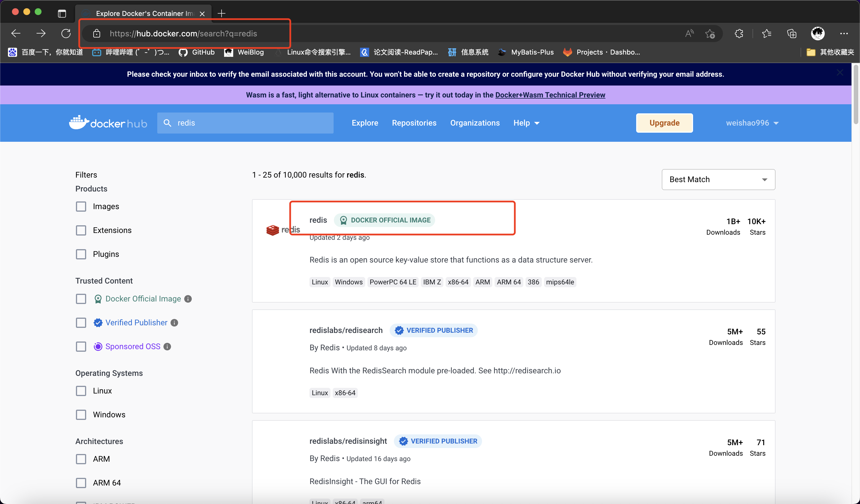This screenshot has width=860, height=504.
Task: Open the browser Collections icon
Action: tap(791, 34)
